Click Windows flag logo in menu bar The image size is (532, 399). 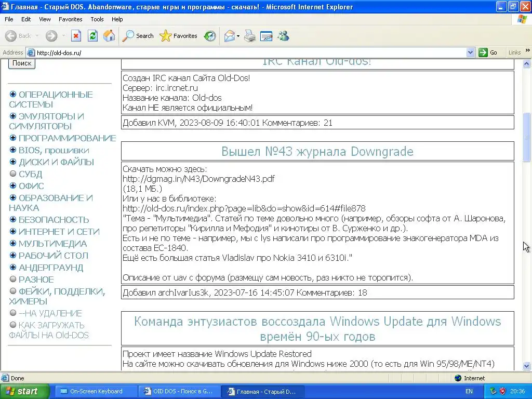(522, 19)
